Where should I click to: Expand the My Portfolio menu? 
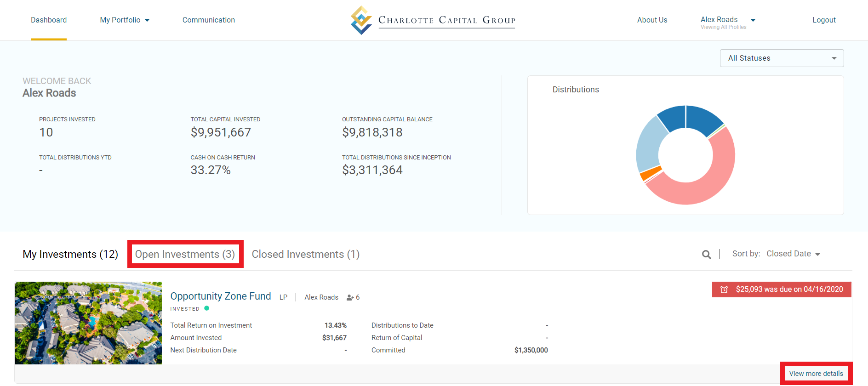click(x=125, y=20)
